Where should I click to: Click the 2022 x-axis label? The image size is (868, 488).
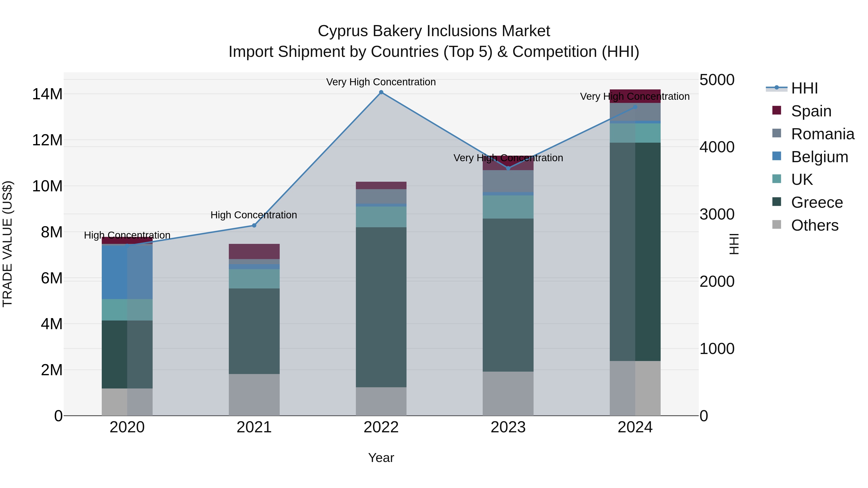[381, 427]
